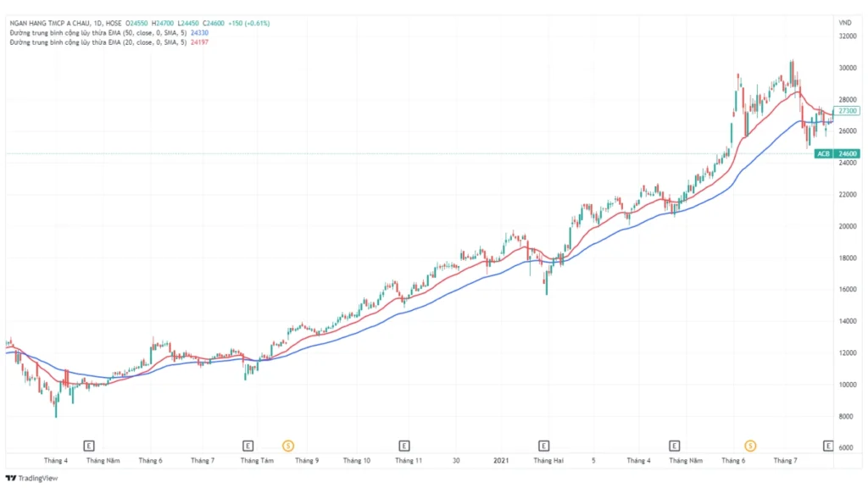Click the E marker above second Tháng Năm
Screen dimensions: 868x488
(675, 445)
